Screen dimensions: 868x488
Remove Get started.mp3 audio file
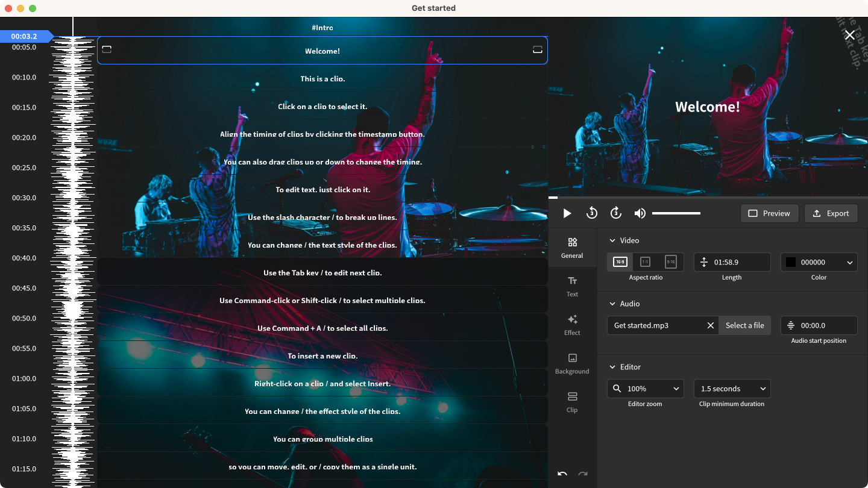711,325
